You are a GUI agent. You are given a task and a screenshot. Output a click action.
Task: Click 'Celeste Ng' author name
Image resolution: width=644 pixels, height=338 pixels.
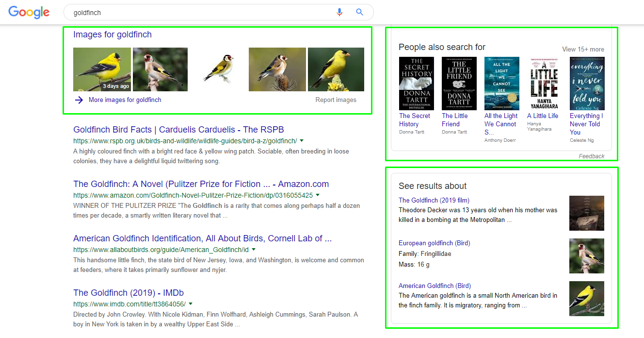[582, 140]
